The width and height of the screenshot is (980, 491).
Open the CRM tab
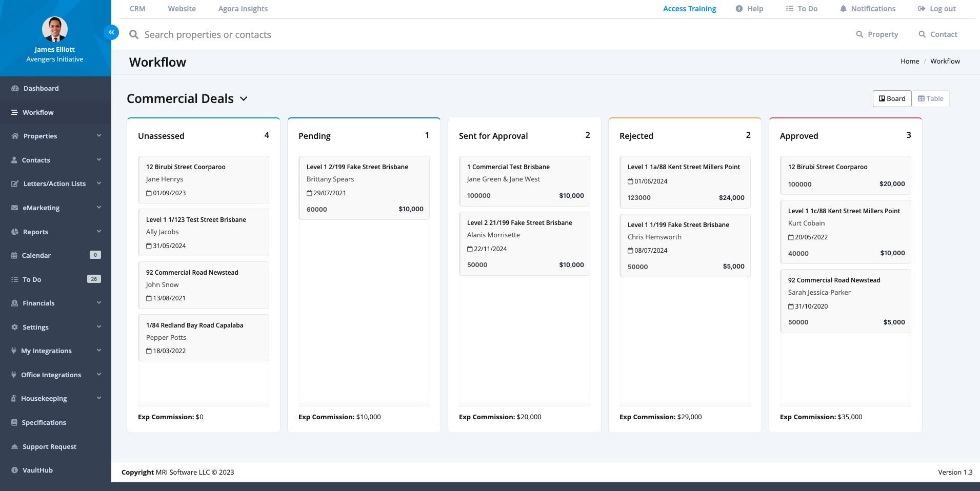pyautogui.click(x=137, y=9)
